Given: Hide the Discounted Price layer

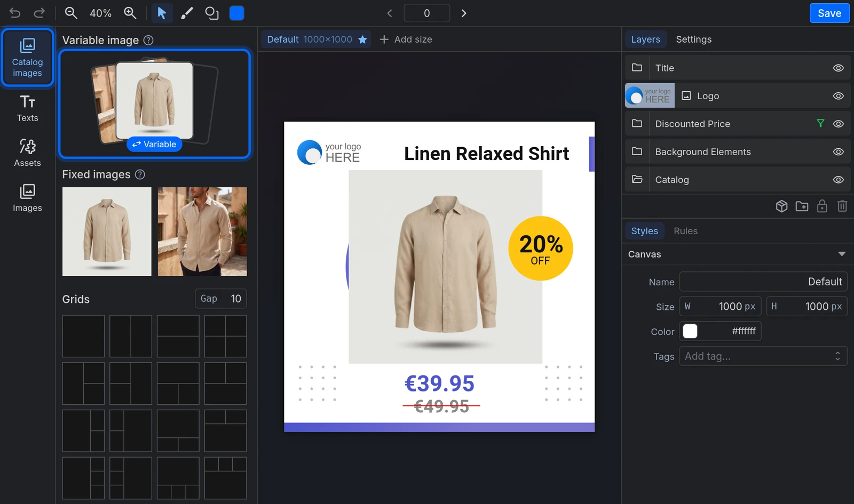Looking at the screenshot, I should pos(839,124).
